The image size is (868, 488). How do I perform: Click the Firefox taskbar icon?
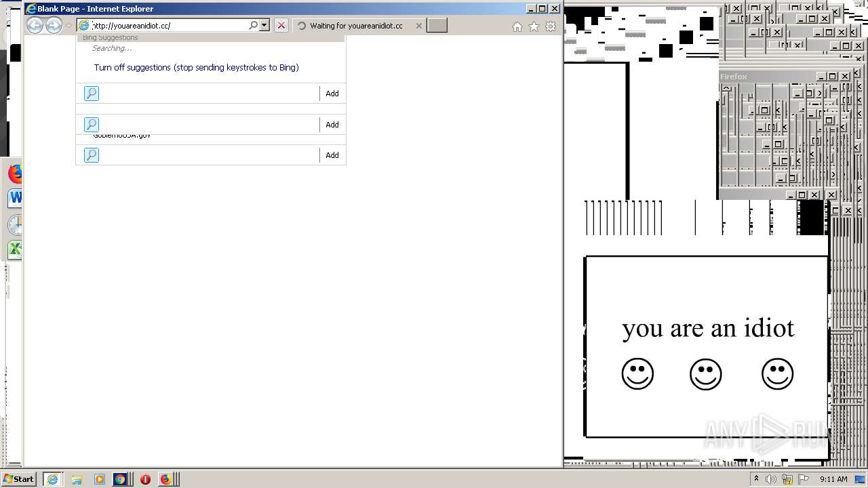click(166, 479)
